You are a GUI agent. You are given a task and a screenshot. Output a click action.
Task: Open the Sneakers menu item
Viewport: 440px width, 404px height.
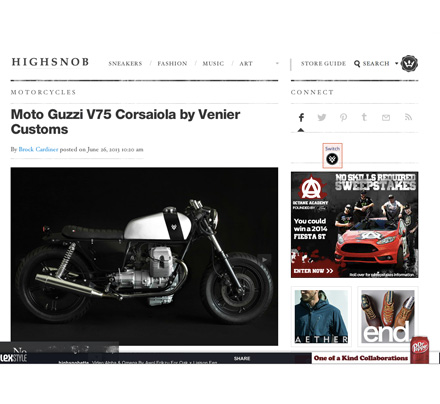(125, 64)
